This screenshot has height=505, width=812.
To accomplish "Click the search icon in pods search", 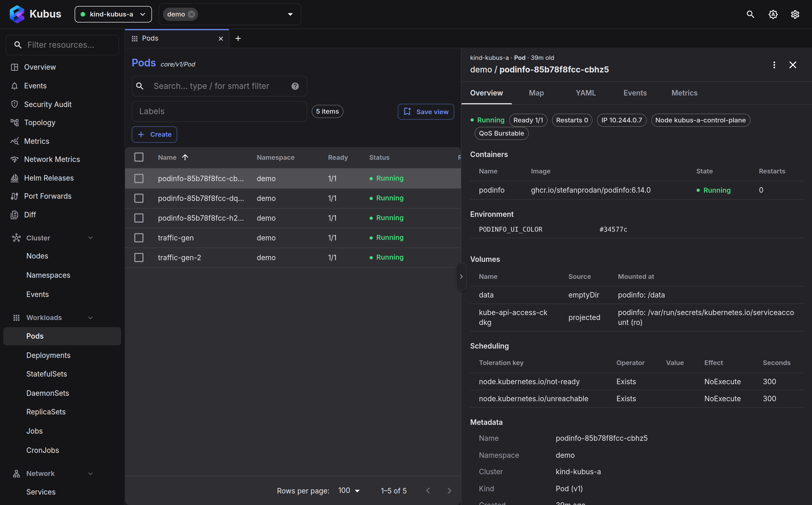I will click(x=140, y=86).
